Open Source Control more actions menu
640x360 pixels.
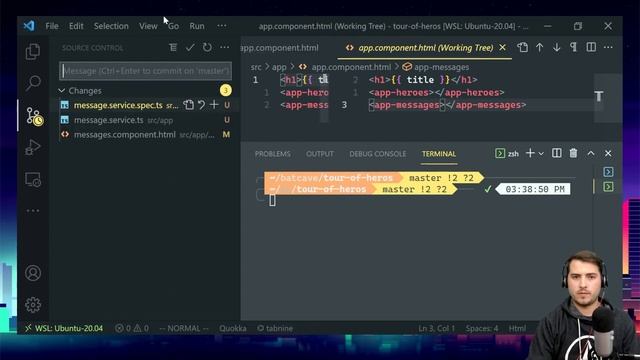pos(224,48)
